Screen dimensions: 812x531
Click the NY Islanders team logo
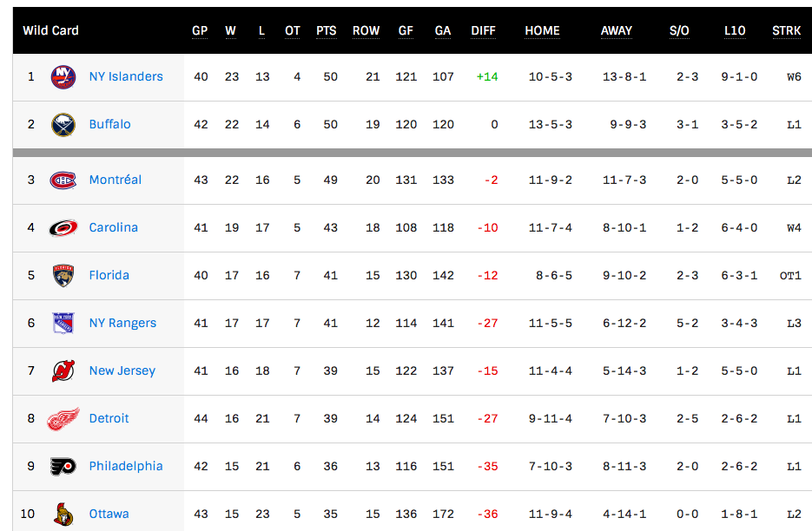pyautogui.click(x=63, y=76)
